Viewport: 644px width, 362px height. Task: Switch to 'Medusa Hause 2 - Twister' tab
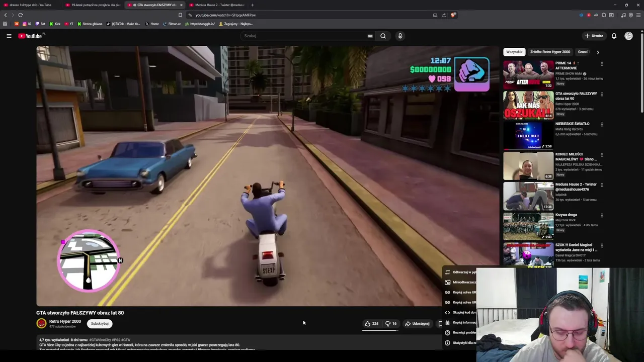click(217, 5)
